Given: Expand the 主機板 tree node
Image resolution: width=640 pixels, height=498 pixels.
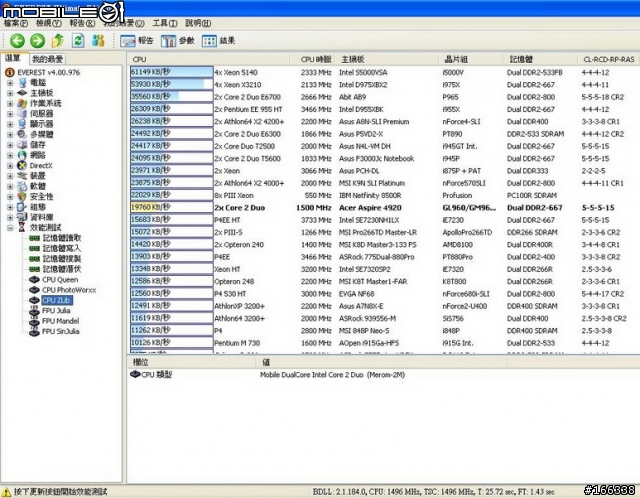Looking at the screenshot, I should coord(10,91).
